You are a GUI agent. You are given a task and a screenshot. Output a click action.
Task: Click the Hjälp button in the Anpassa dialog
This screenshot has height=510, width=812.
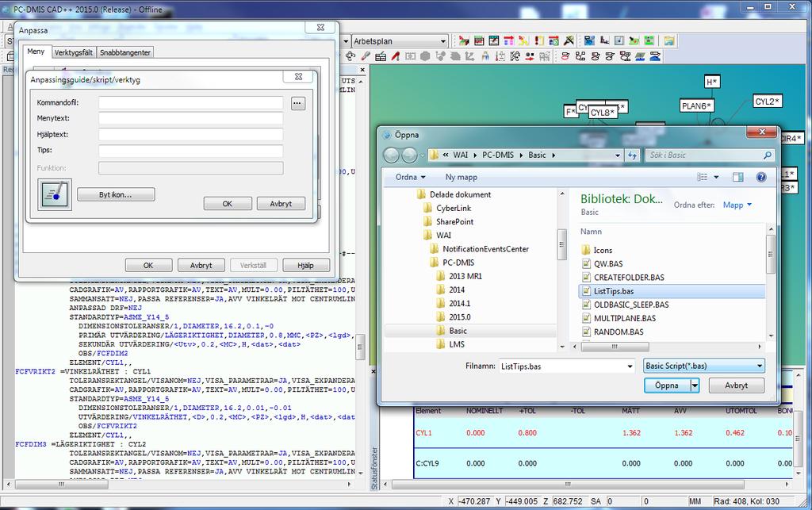pos(305,265)
